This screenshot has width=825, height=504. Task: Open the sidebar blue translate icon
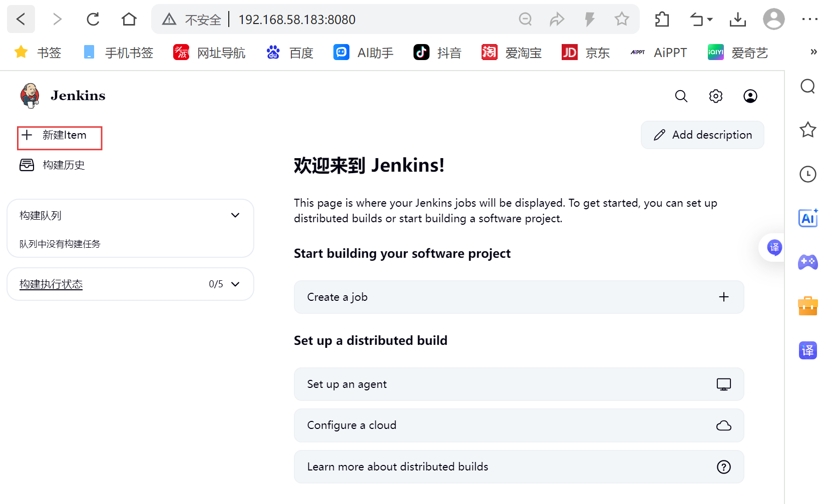808,350
